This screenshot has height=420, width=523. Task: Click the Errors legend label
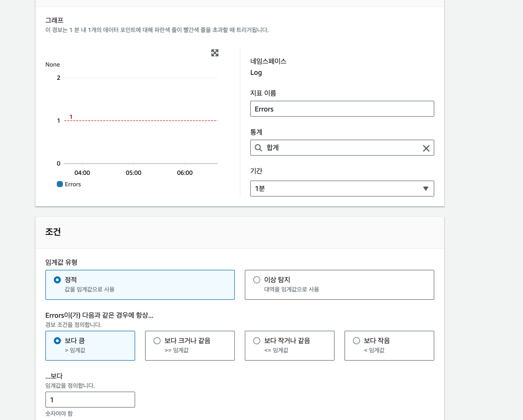tap(73, 184)
